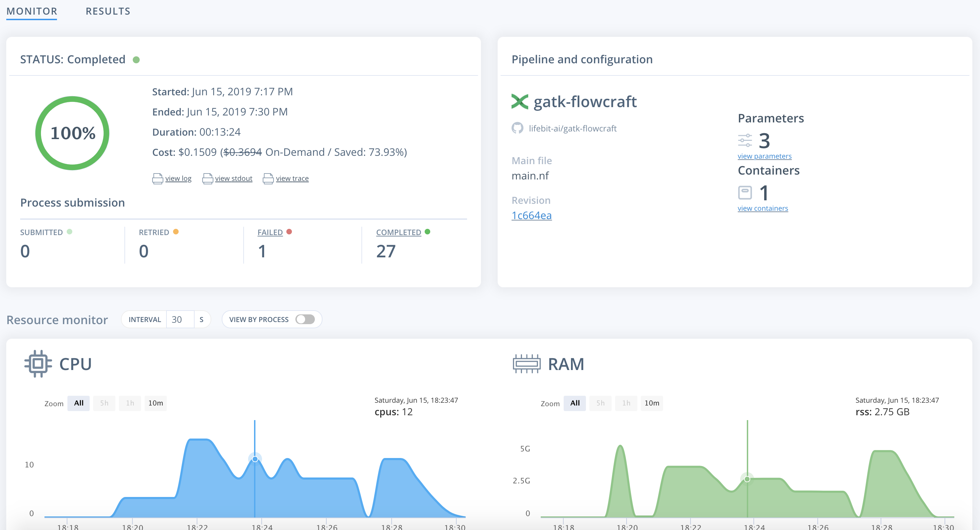The height and width of the screenshot is (530, 980).
Task: Select the 10m zoom on CPU chart
Action: [x=155, y=403]
